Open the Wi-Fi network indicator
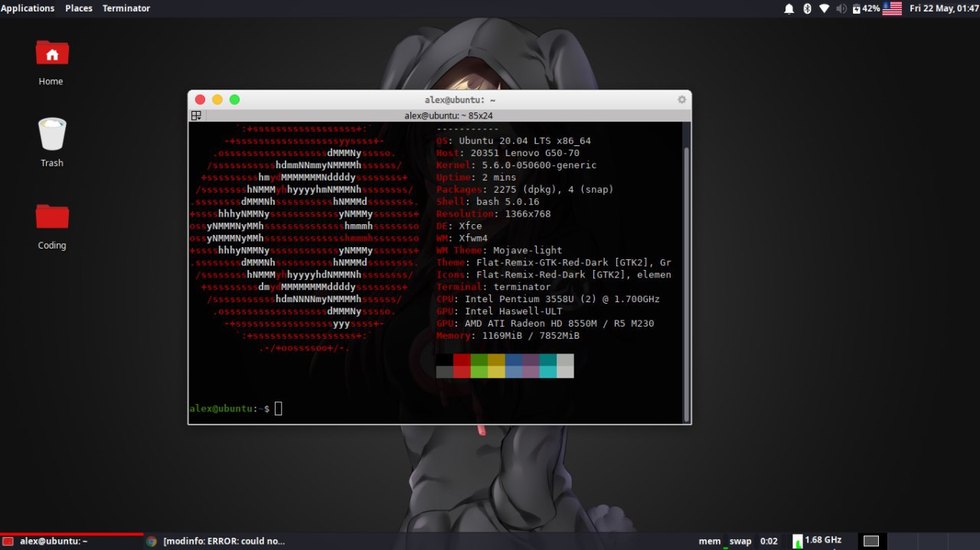Viewport: 980px width, 550px height. point(824,8)
